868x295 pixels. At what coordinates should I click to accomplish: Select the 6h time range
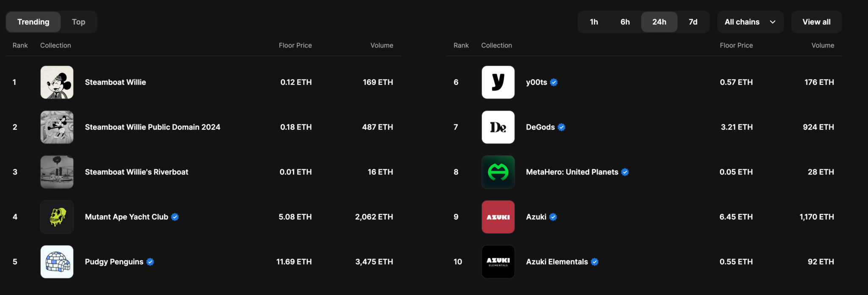pos(625,22)
